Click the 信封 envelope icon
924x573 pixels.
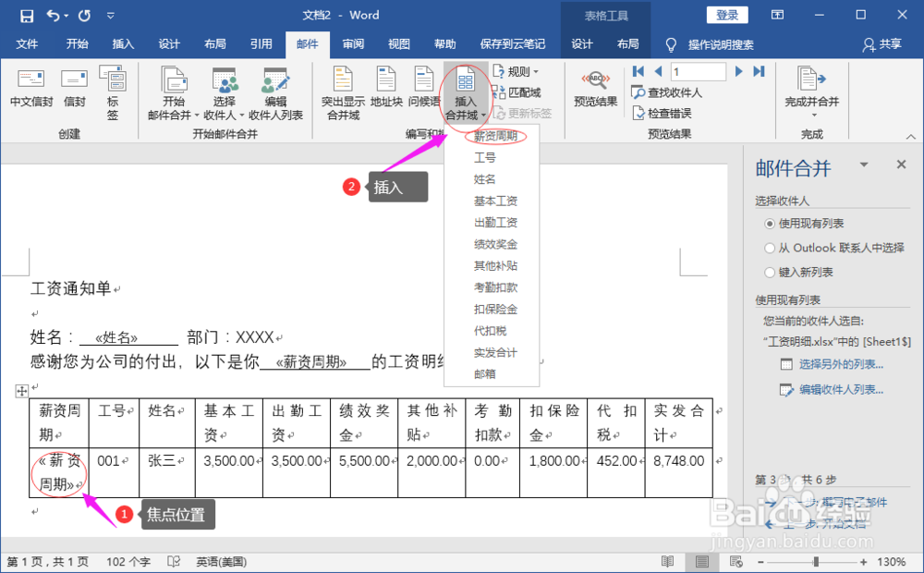point(74,87)
